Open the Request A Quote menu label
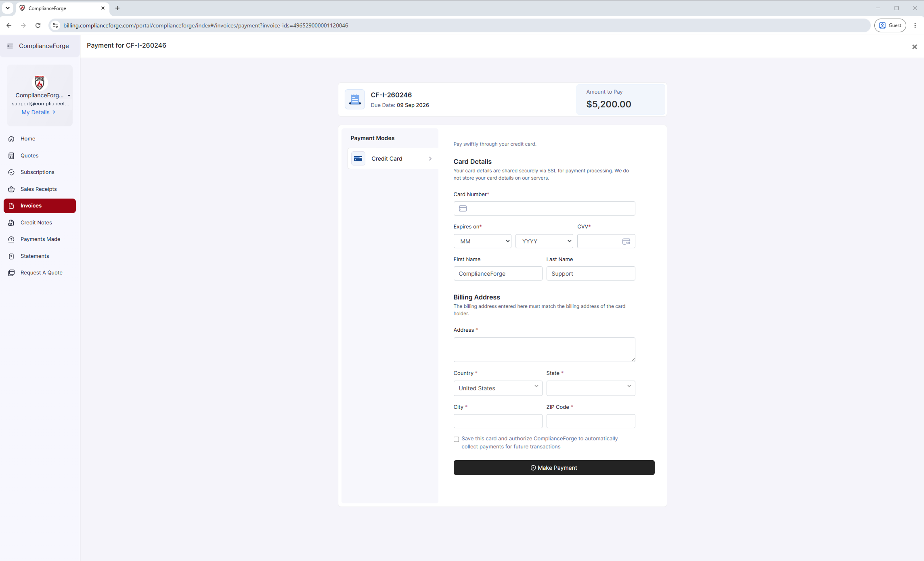Viewport: 924px width, 561px height. (x=42, y=273)
